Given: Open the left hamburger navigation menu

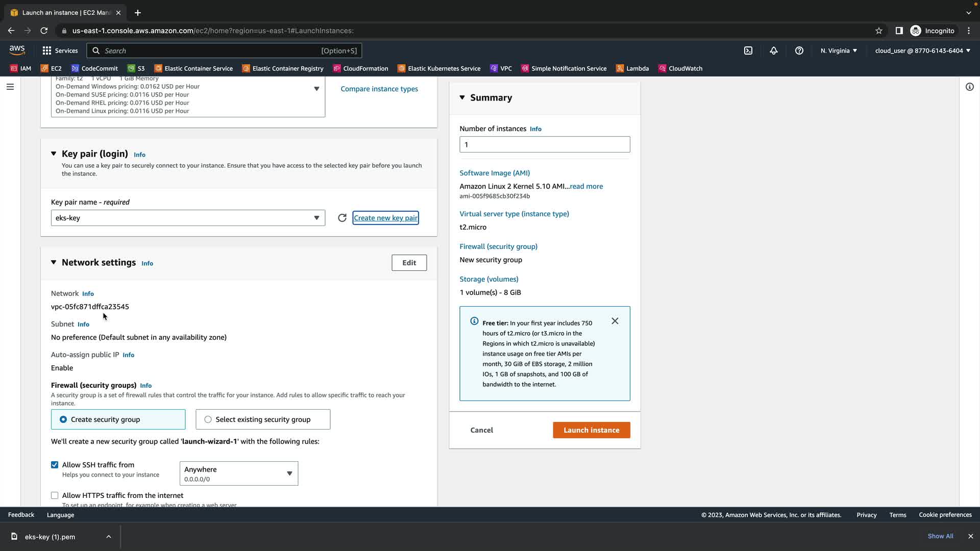Looking at the screenshot, I should pyautogui.click(x=10, y=87).
